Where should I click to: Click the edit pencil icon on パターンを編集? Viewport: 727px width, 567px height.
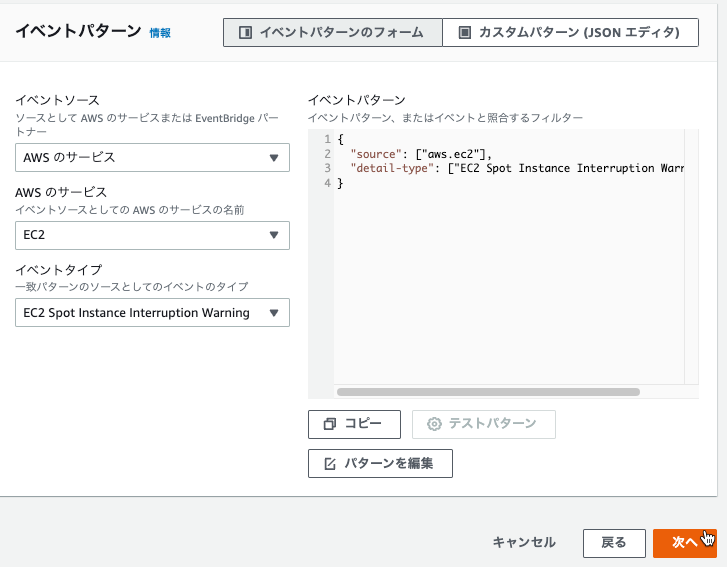[x=330, y=464]
